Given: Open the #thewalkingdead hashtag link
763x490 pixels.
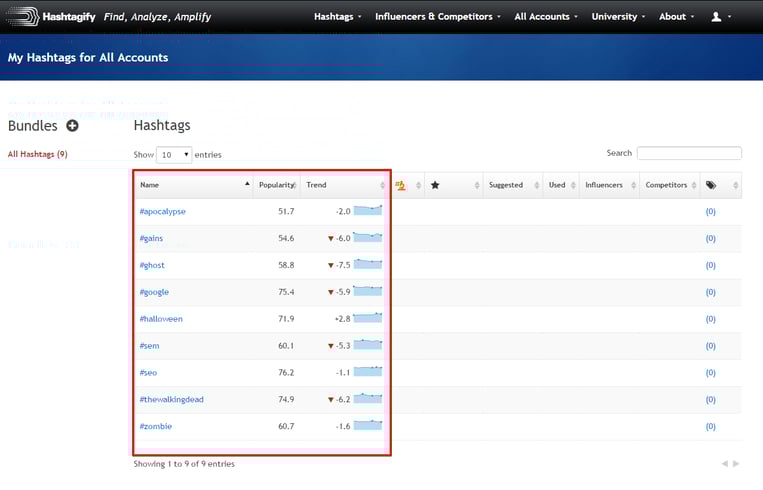Looking at the screenshot, I should click(x=171, y=399).
